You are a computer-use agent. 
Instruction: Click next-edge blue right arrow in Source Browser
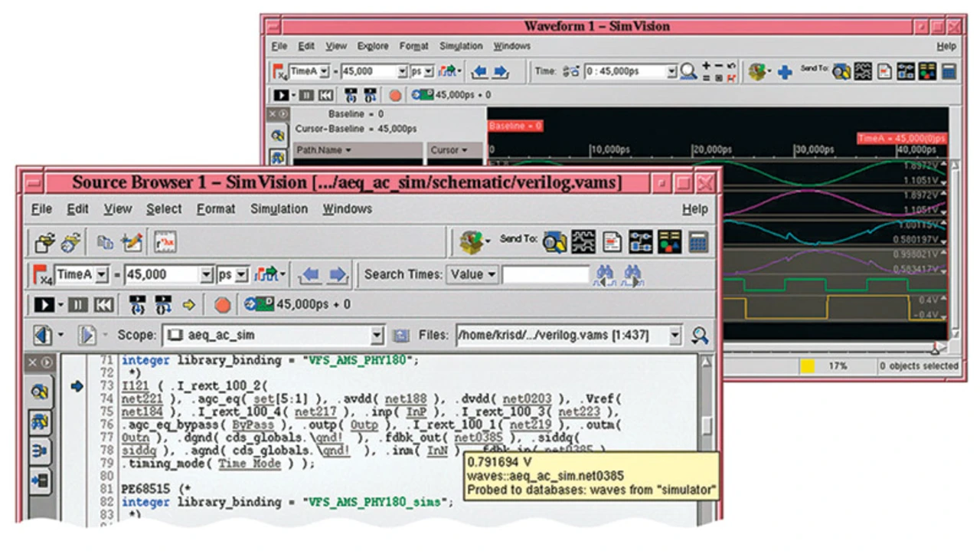(x=338, y=274)
